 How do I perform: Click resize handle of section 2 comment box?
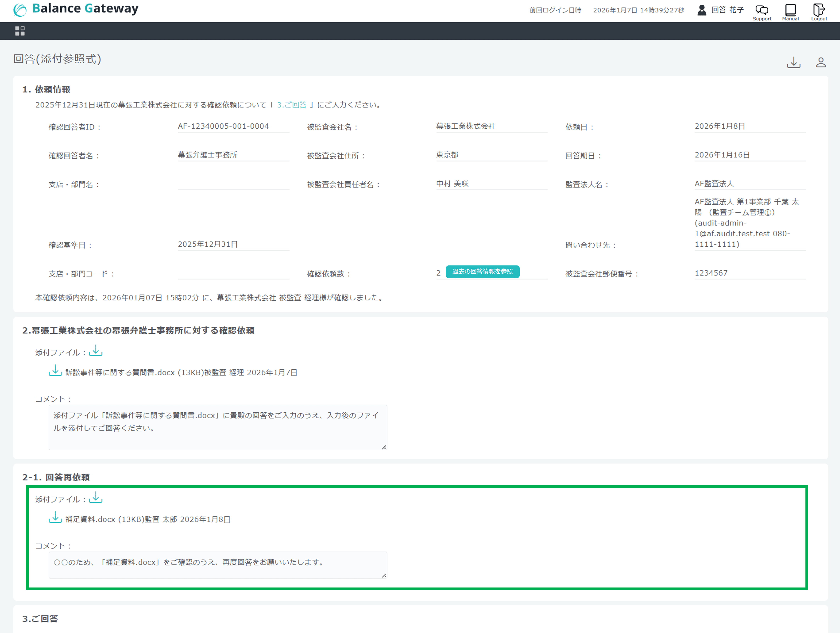point(384,448)
